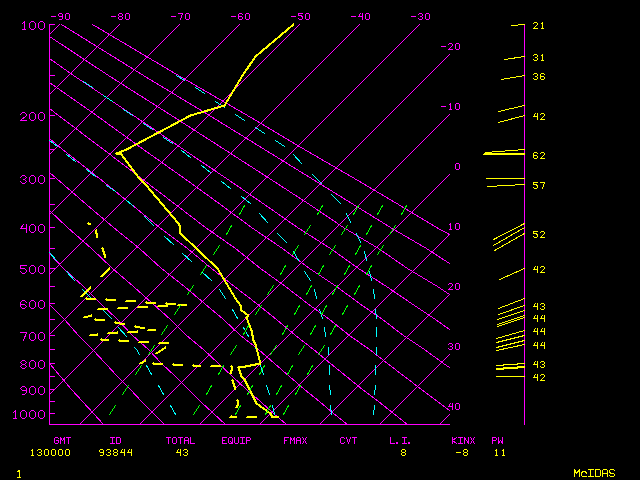The width and height of the screenshot is (640, 480).
Task: Click the wind speed value 62
Action: click(538, 156)
